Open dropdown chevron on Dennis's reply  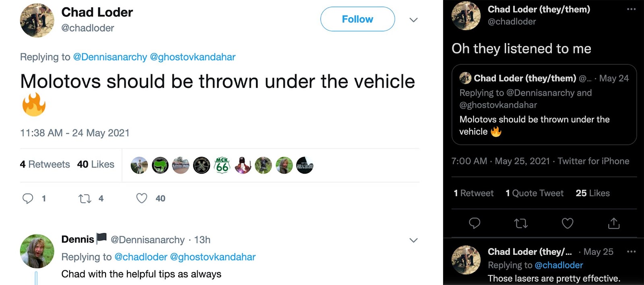click(x=413, y=240)
